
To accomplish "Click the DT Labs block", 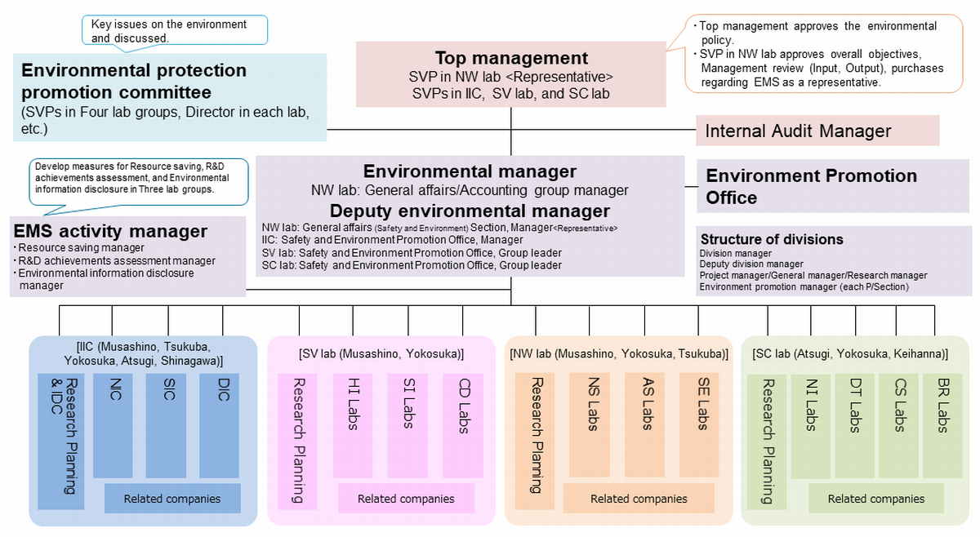I will 855,424.
